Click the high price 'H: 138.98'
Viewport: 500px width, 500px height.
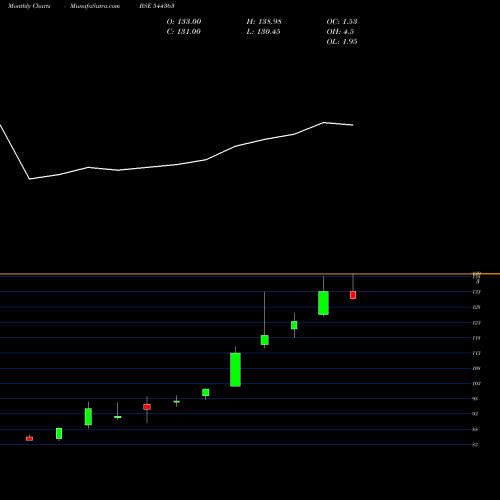264,22
